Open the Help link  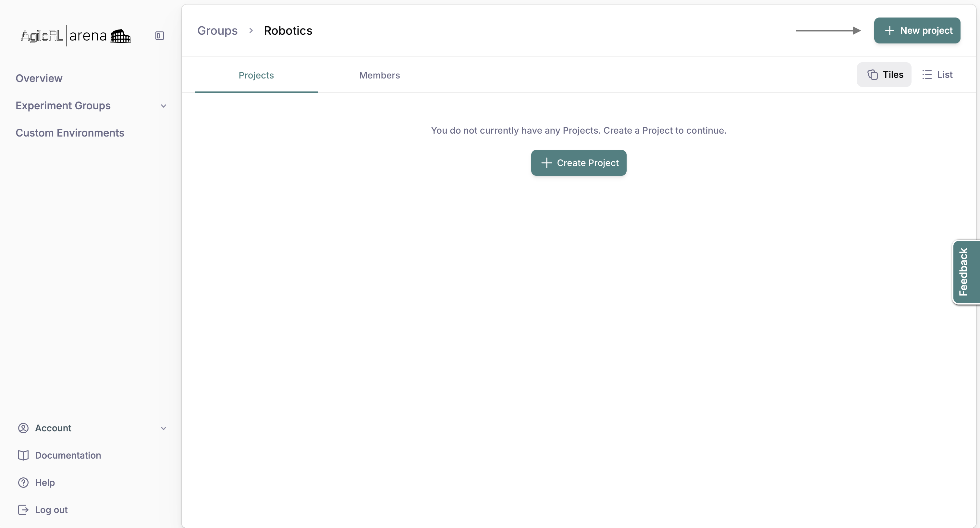[45, 482]
